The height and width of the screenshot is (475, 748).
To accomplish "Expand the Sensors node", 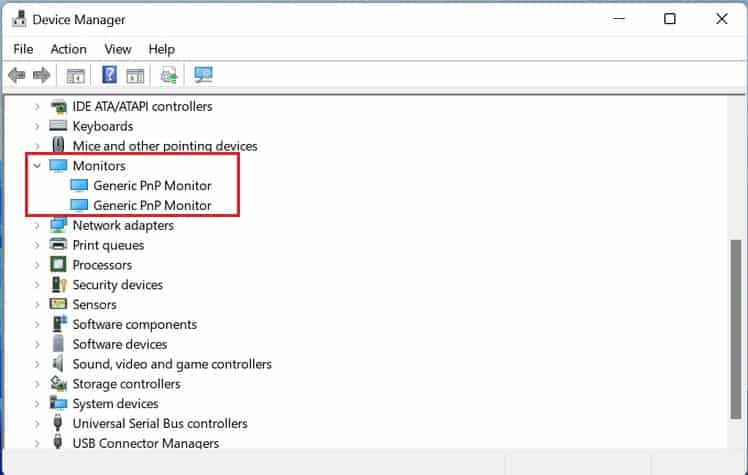I will click(x=37, y=304).
